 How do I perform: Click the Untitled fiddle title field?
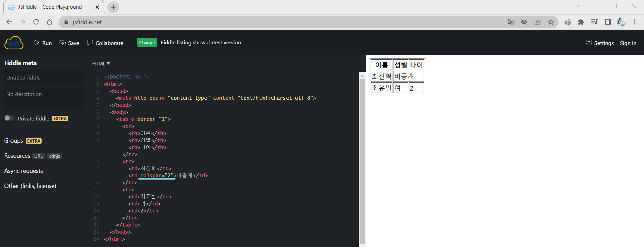coord(44,78)
